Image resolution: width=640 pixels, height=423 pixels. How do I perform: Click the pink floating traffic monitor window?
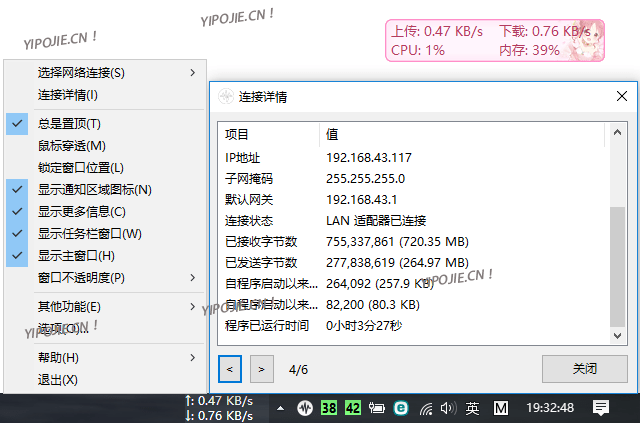(495, 40)
